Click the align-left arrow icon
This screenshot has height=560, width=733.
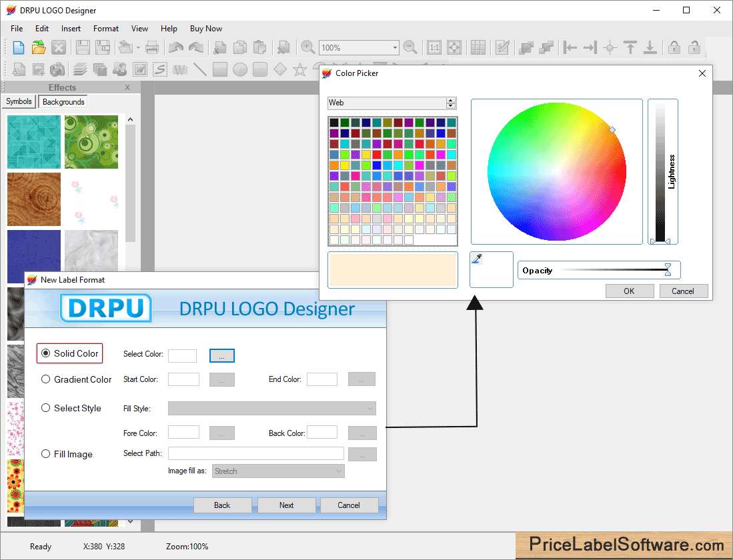[x=570, y=47]
